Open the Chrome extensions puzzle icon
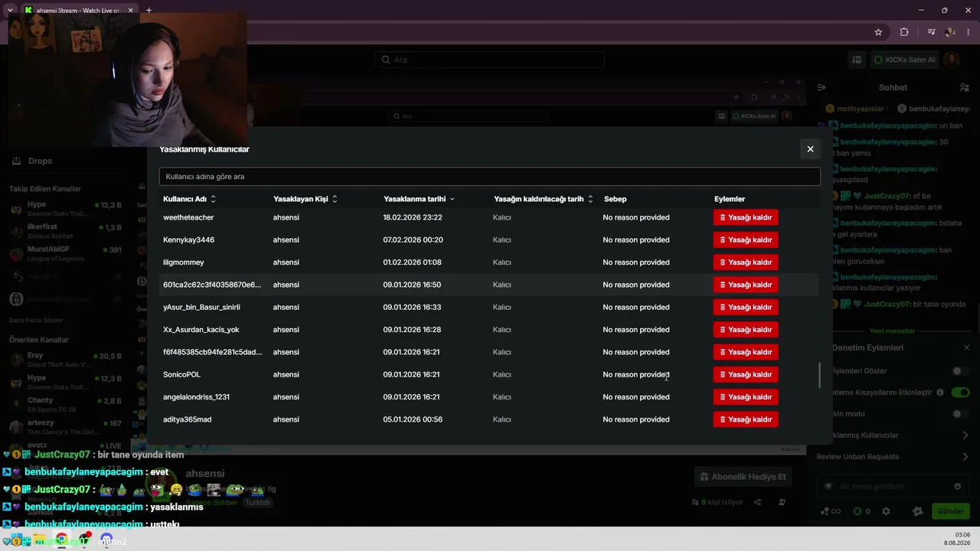Viewport: 980px width, 551px height. (x=904, y=32)
